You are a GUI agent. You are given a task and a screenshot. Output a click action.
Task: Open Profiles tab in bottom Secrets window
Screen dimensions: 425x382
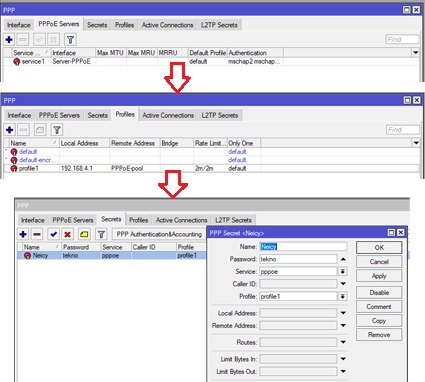[x=138, y=220]
